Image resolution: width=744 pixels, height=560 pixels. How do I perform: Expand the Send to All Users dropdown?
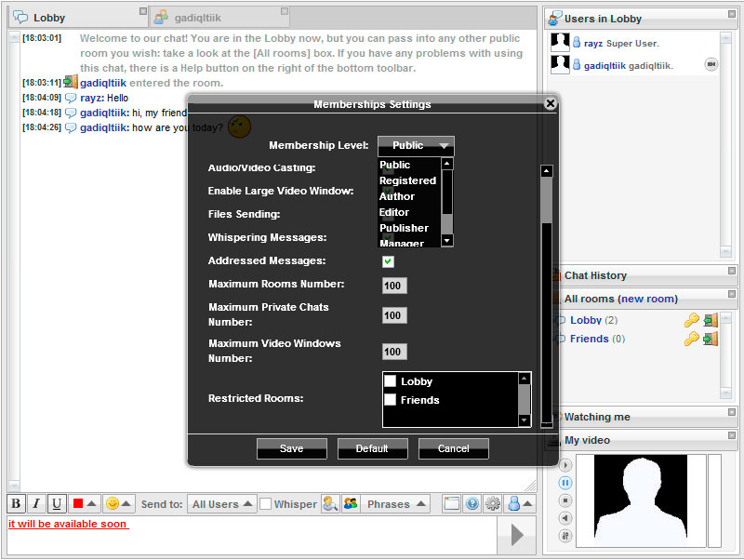point(221,504)
